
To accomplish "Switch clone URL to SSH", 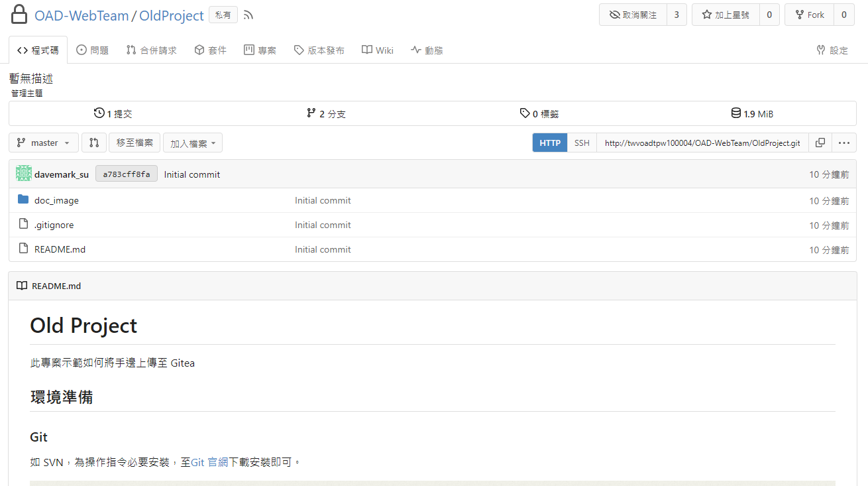I will (582, 143).
